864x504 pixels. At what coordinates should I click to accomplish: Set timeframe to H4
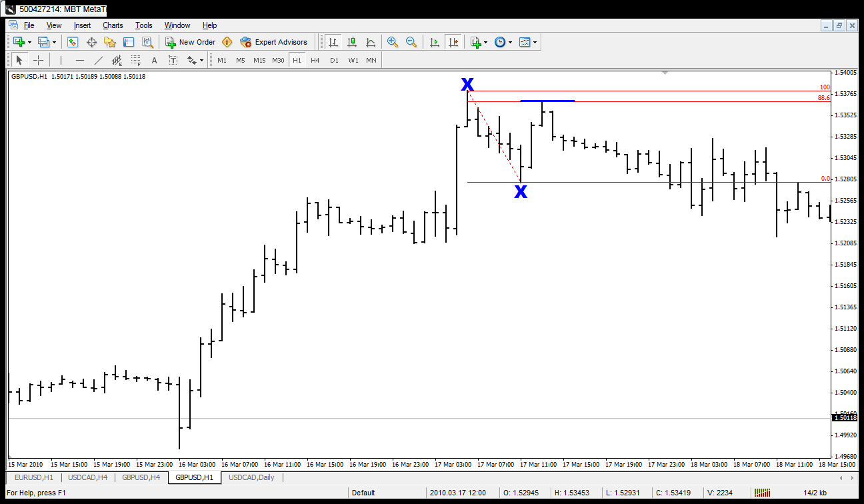point(315,60)
